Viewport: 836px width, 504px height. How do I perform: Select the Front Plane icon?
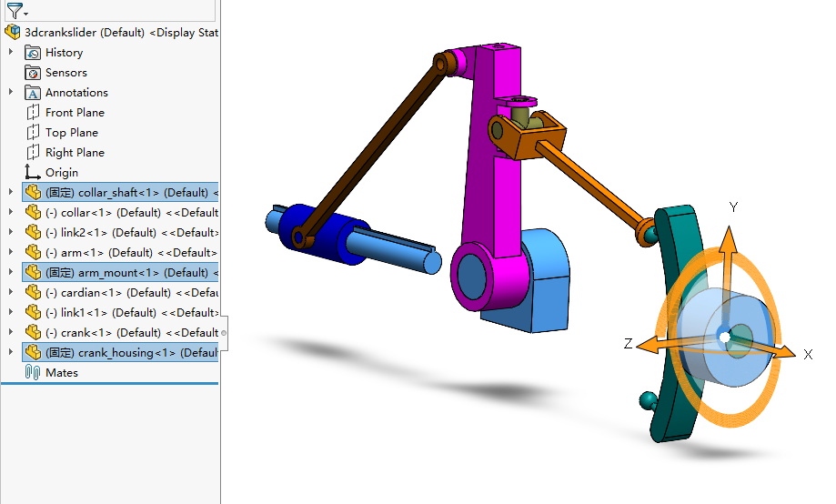coord(33,113)
